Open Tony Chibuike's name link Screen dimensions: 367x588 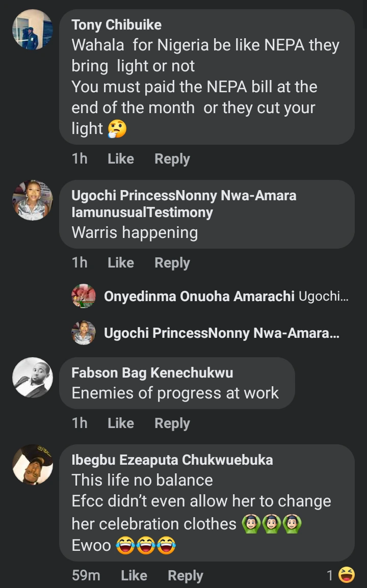coord(116,24)
